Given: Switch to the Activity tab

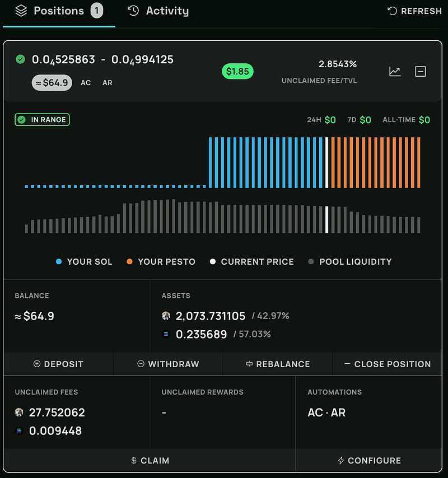Looking at the screenshot, I should coord(158,11).
